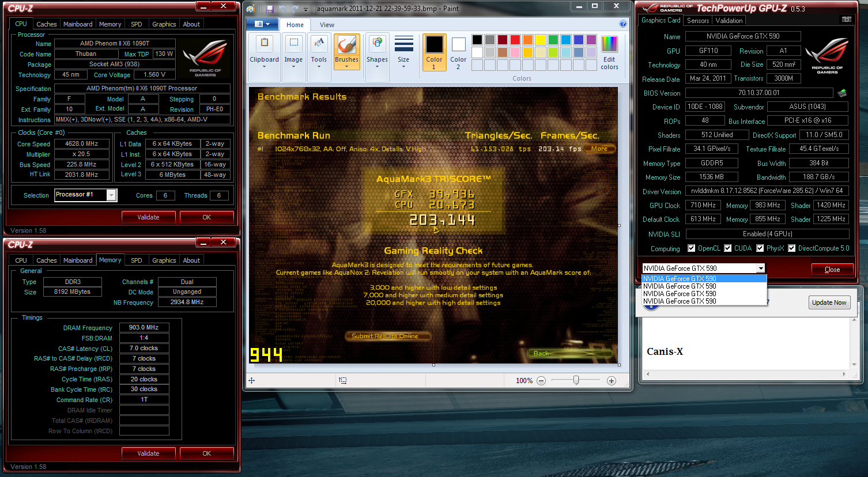Click the zoom out minus button in Paint
This screenshot has width=868, height=477.
pyautogui.click(x=541, y=381)
